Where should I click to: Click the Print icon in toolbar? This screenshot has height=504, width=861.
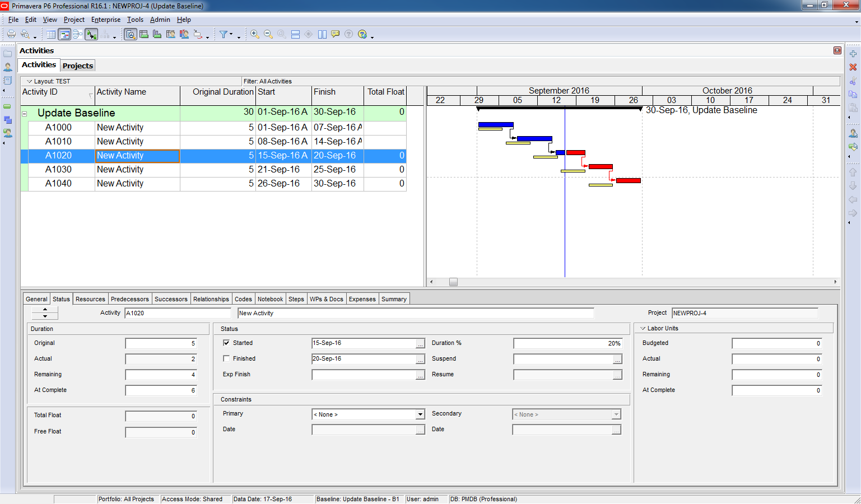pos(11,34)
